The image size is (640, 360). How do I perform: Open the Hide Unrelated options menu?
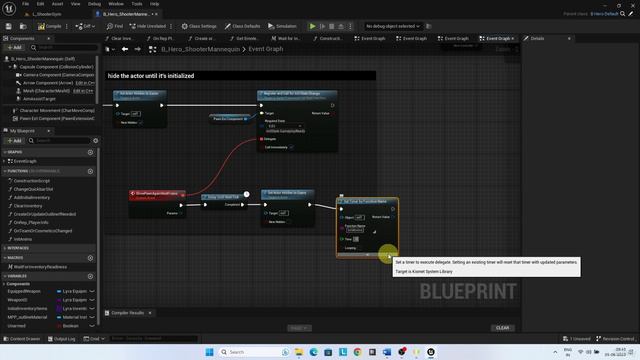(171, 26)
